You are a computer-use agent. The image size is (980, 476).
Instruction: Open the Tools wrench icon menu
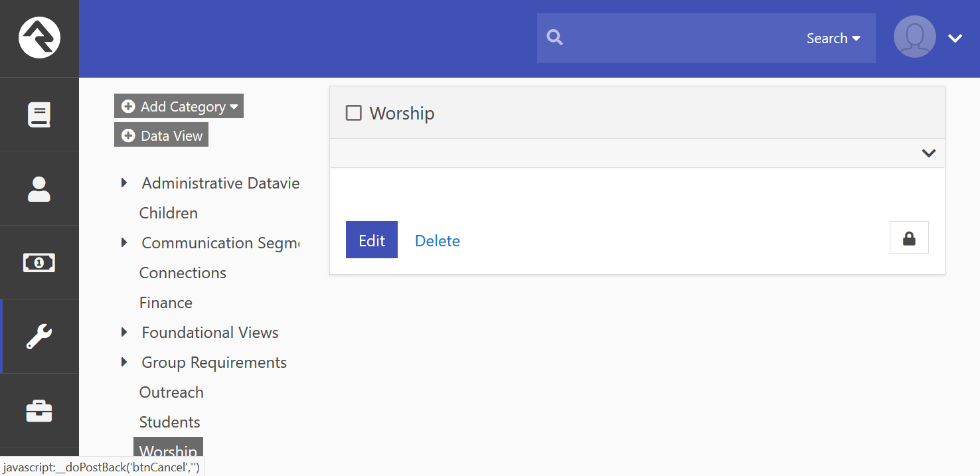39,337
